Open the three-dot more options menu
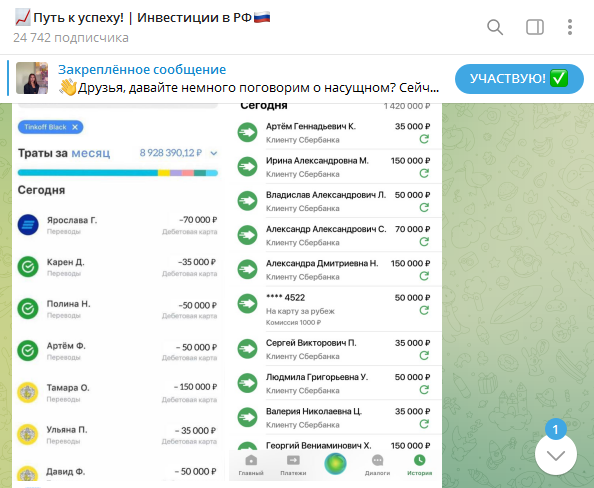594x488 pixels. (570, 27)
